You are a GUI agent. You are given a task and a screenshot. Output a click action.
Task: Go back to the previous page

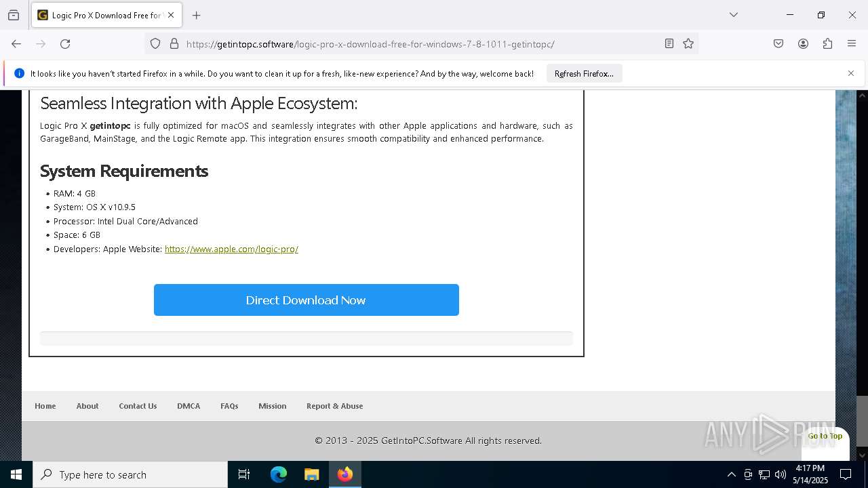coord(16,44)
